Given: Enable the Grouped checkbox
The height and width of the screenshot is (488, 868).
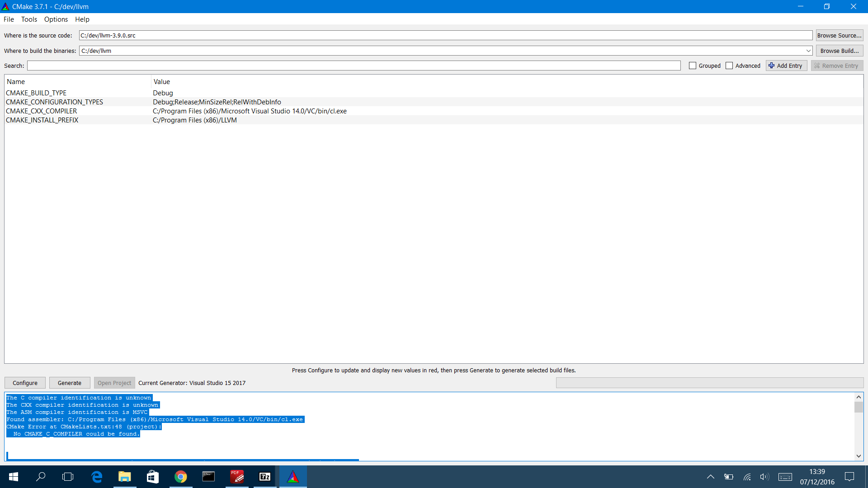Looking at the screenshot, I should point(693,66).
